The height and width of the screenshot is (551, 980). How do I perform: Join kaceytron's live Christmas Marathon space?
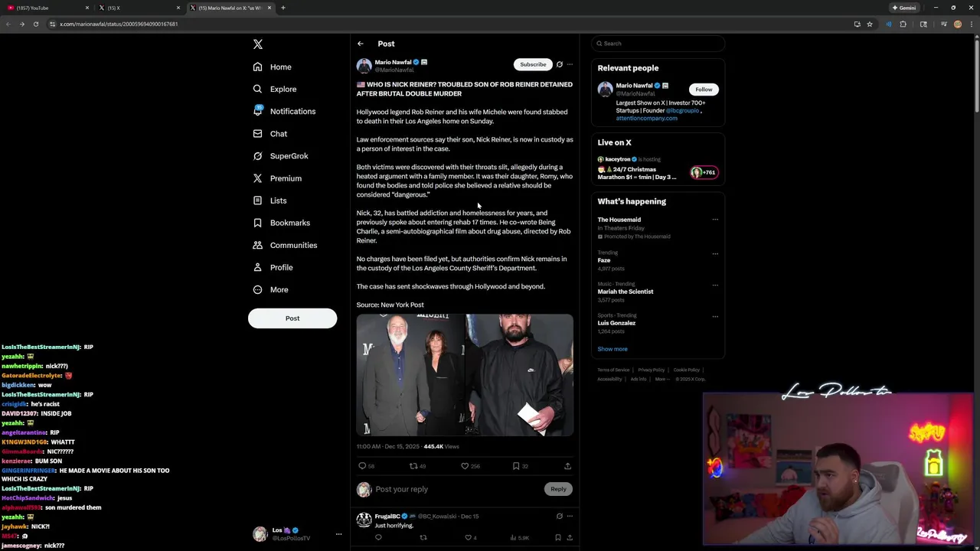pyautogui.click(x=658, y=168)
